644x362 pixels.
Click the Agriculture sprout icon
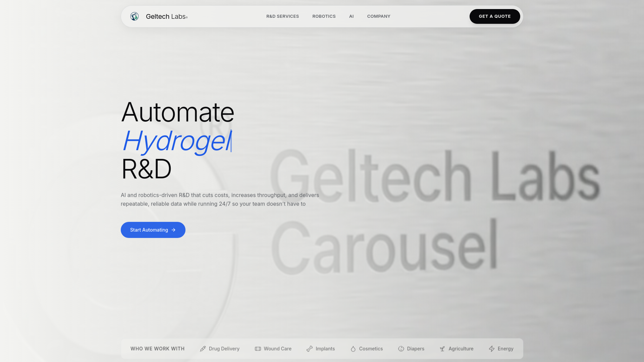[442, 349]
